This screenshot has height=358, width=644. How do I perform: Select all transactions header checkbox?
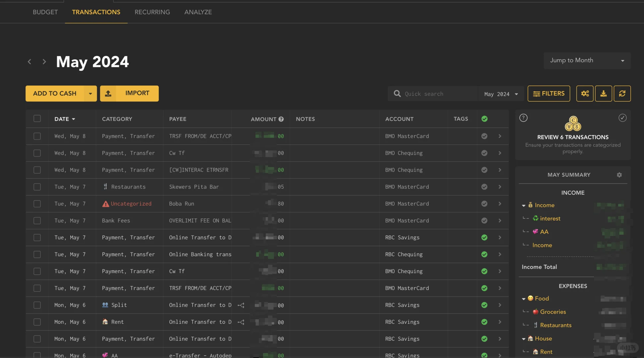37,119
